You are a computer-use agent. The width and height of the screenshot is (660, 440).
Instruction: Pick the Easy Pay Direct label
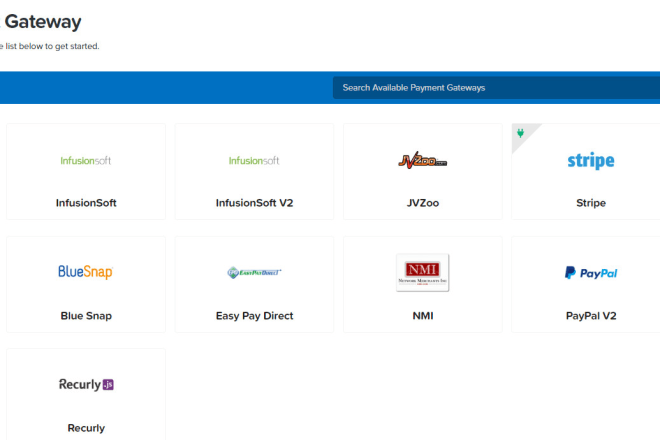pyautogui.click(x=254, y=316)
